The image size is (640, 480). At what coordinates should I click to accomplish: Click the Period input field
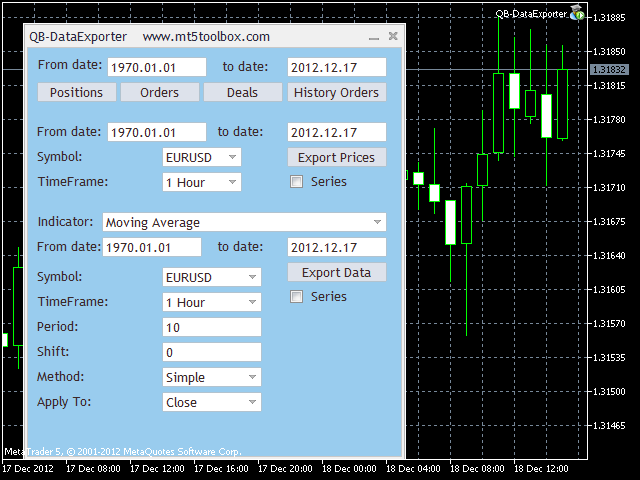pos(211,328)
